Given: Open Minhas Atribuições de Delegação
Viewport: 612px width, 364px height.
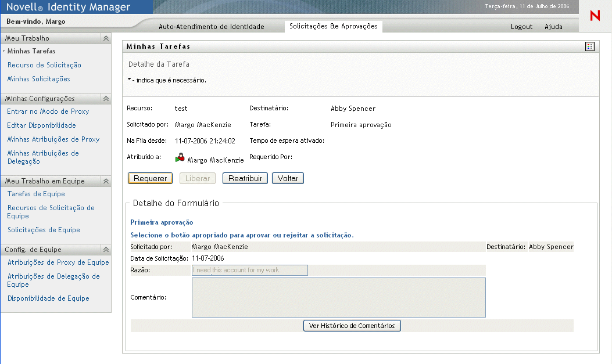Looking at the screenshot, I should pos(43,157).
